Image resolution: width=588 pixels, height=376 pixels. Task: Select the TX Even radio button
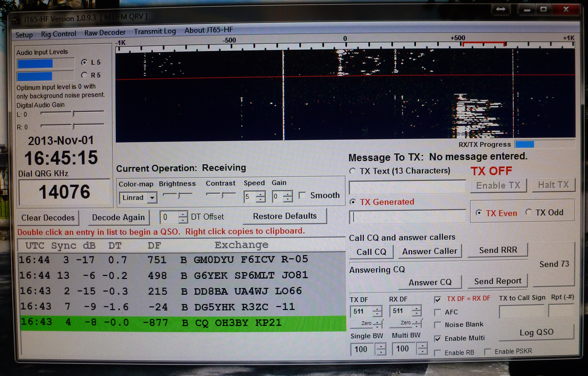coord(479,213)
